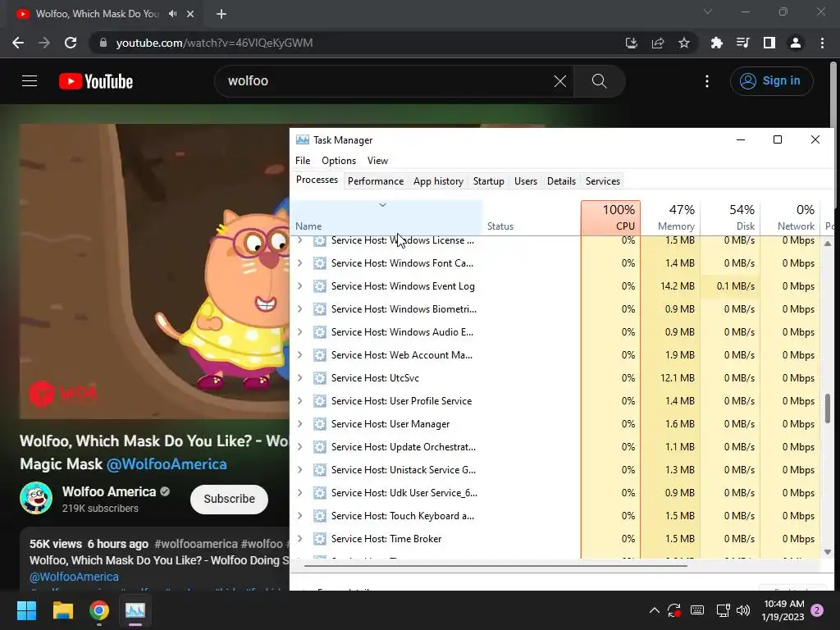The image size is (840, 630).
Task: Click the network tray icon
Action: [x=723, y=610]
